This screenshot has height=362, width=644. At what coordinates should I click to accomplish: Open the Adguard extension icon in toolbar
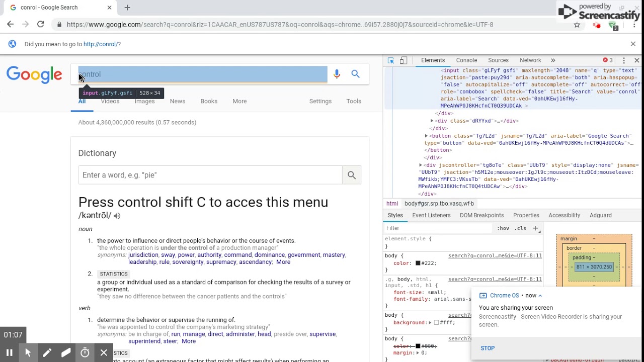coord(612,26)
